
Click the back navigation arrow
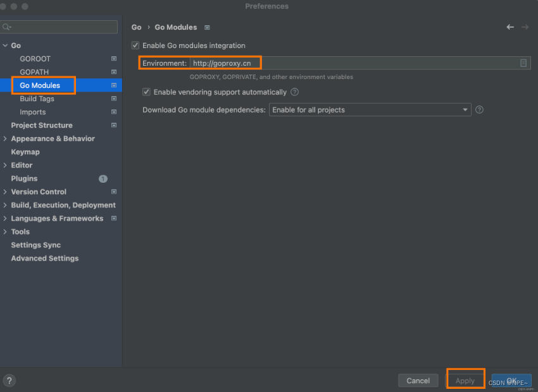510,27
